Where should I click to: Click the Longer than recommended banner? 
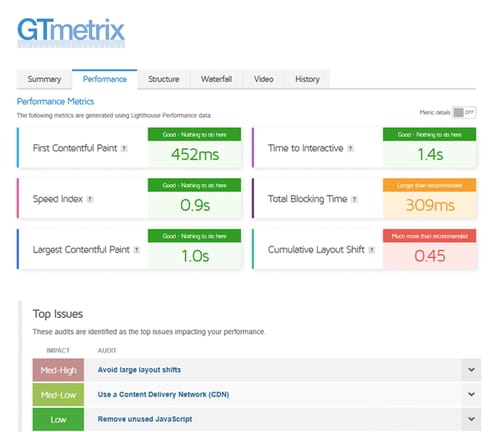click(430, 185)
